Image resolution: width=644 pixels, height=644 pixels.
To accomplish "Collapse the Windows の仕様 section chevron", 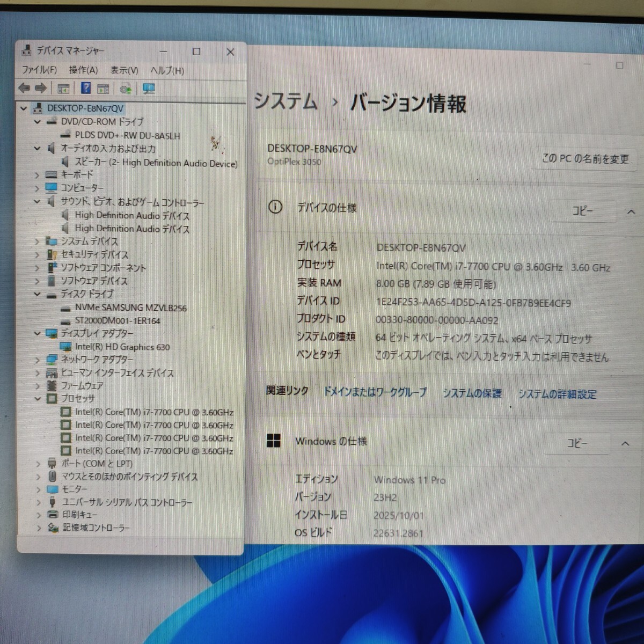I will [x=625, y=444].
